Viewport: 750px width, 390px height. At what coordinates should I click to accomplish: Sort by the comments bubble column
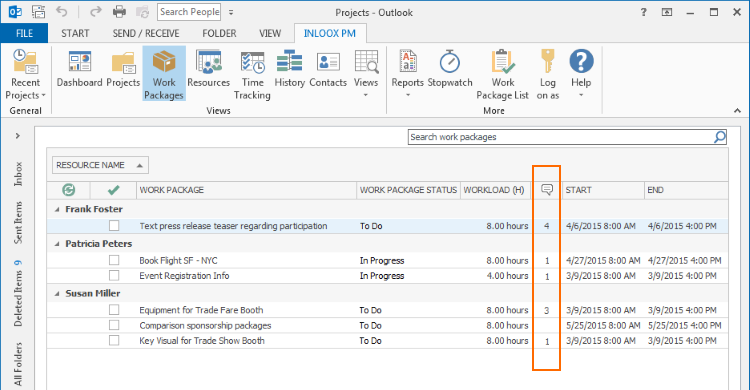(547, 190)
